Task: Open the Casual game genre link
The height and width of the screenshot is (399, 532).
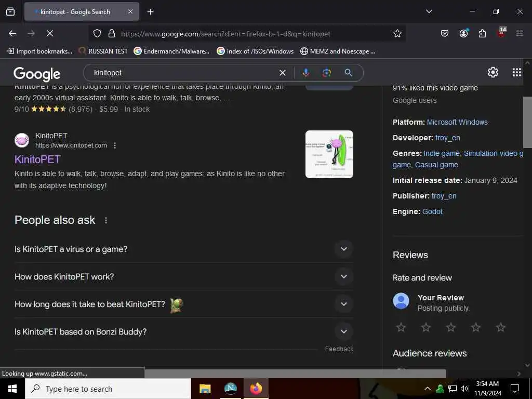Action: [x=436, y=165]
